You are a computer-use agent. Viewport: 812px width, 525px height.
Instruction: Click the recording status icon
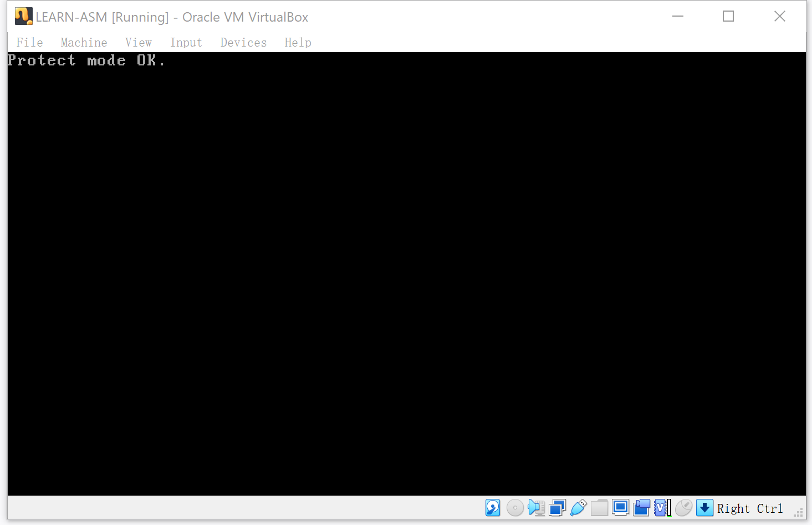pos(641,508)
